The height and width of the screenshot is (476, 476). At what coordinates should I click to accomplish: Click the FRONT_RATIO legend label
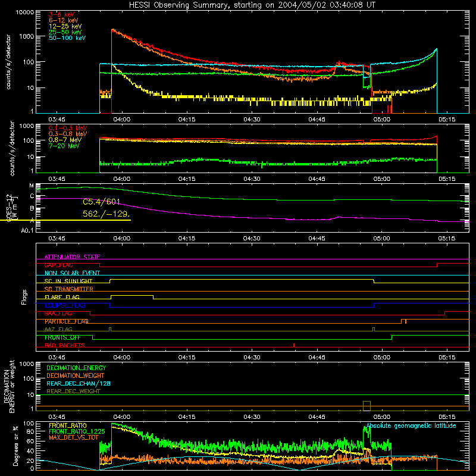tap(68, 425)
